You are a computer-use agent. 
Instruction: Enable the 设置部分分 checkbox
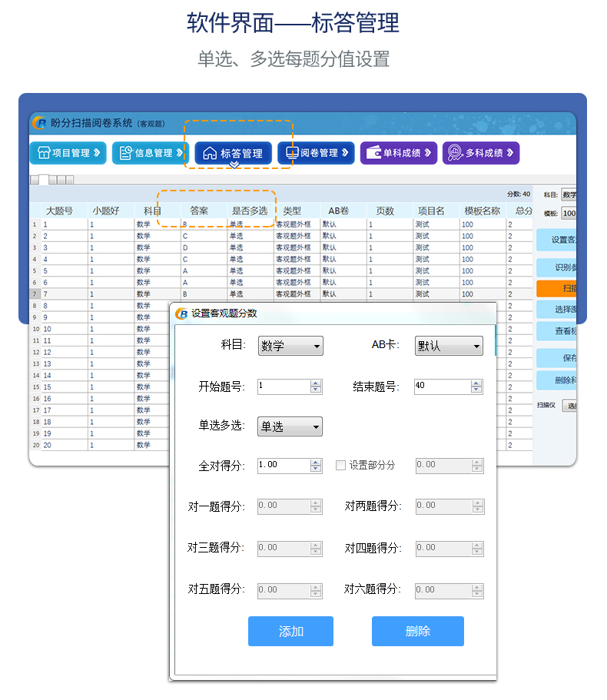point(340,465)
